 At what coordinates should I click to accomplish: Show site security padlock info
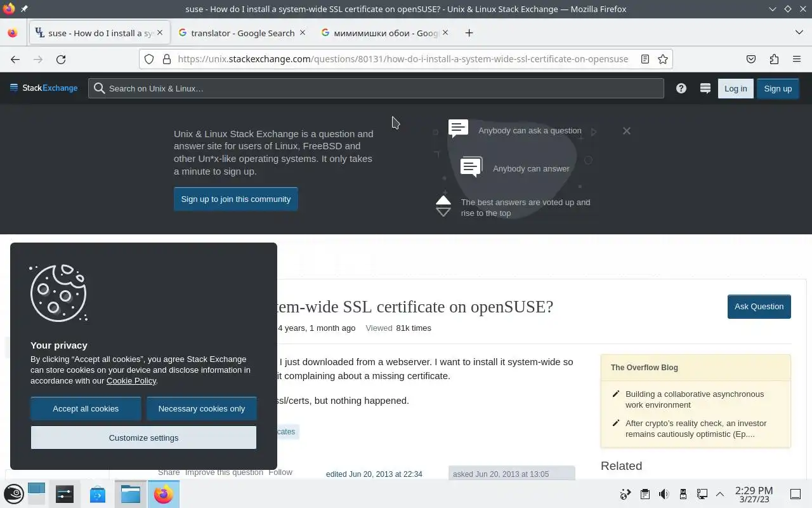pos(167,59)
